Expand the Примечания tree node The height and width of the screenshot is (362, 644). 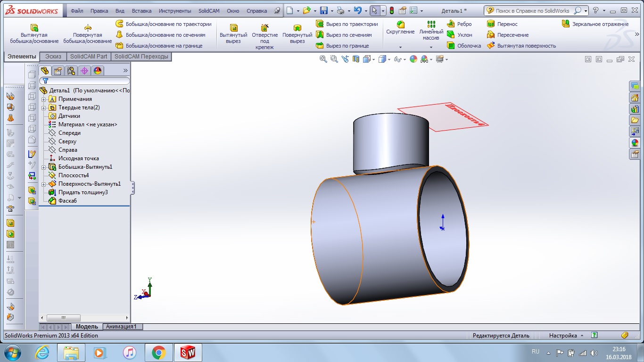tap(44, 99)
